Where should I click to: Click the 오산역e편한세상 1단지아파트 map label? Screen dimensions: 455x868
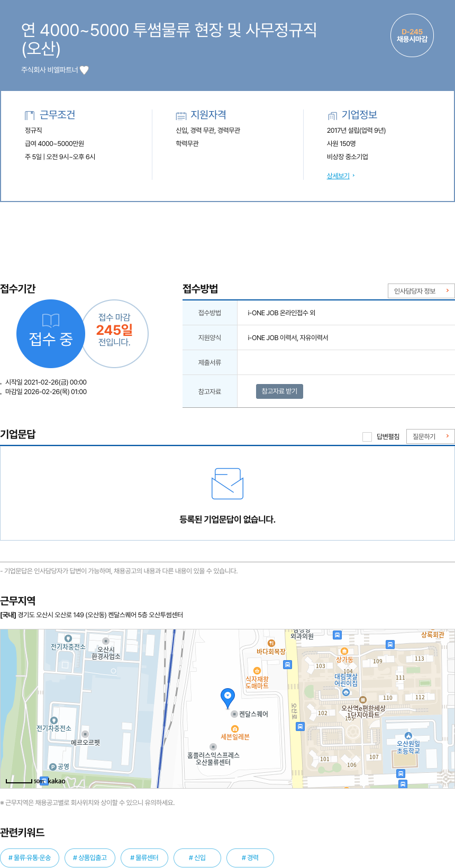click(x=363, y=711)
